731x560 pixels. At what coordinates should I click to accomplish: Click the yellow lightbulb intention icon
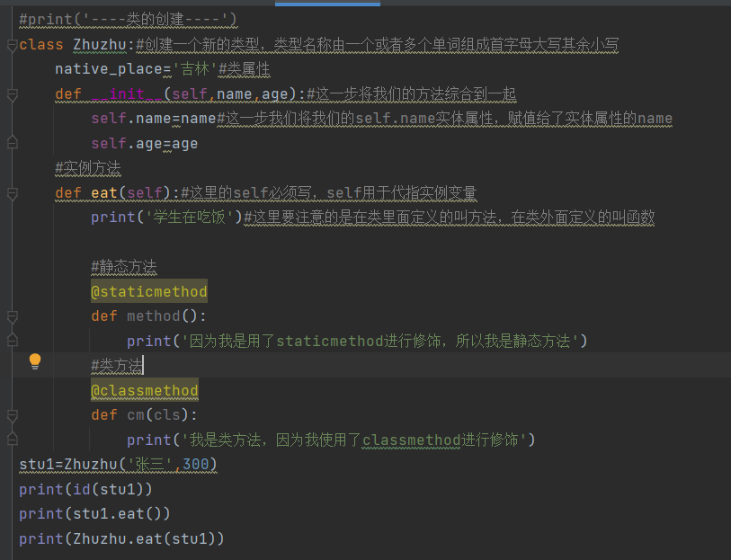35,361
